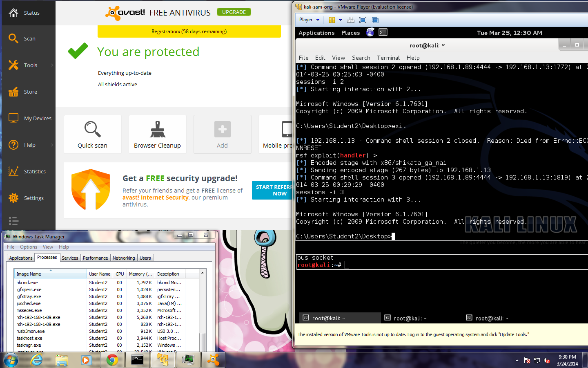588x368 pixels.
Task: Switch to Command Prompt on the taskbar
Action: pos(137,360)
